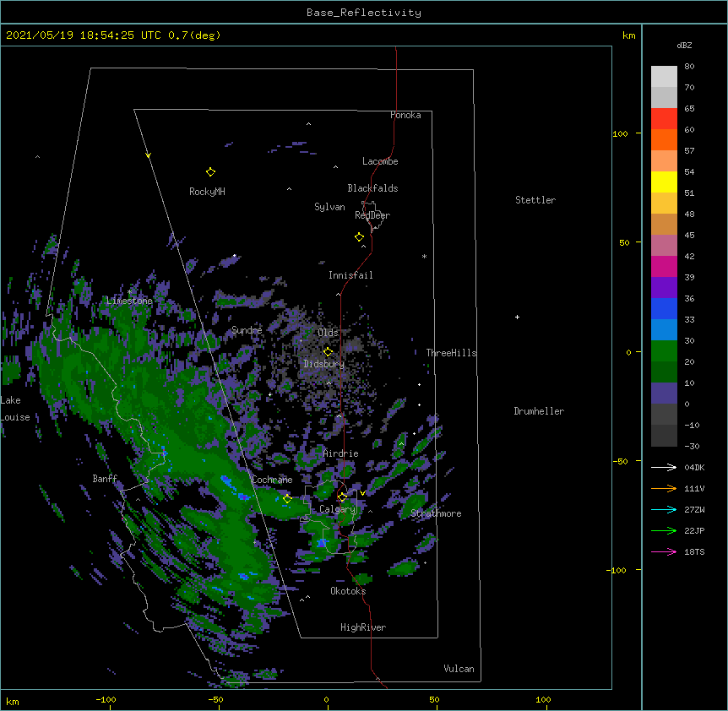Image resolution: width=728 pixels, height=711 pixels.
Task: Select the cyan 27ZW arrow in the legend
Action: (x=664, y=509)
